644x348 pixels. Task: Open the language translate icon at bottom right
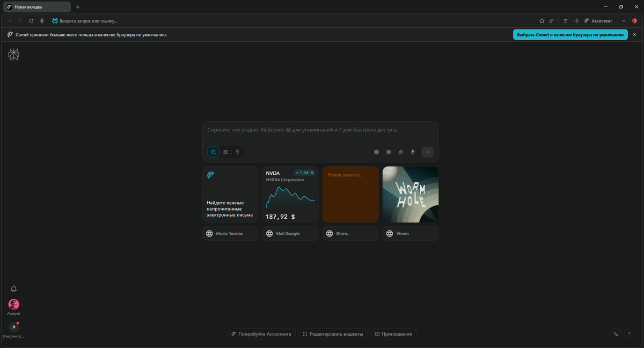click(x=616, y=334)
